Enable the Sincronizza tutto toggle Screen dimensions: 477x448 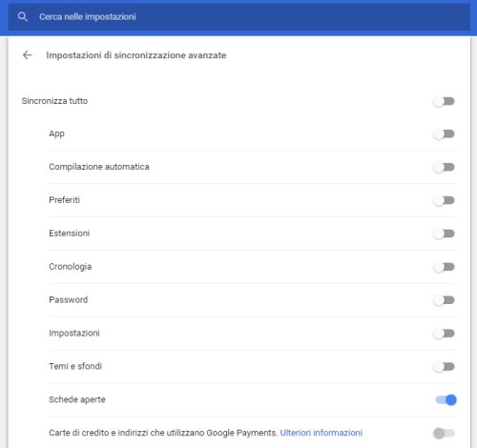pos(444,101)
